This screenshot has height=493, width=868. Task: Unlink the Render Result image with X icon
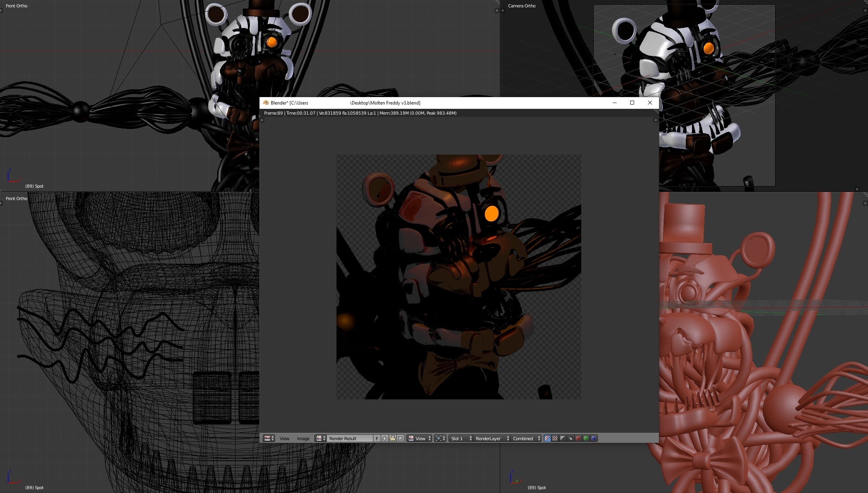click(x=400, y=438)
